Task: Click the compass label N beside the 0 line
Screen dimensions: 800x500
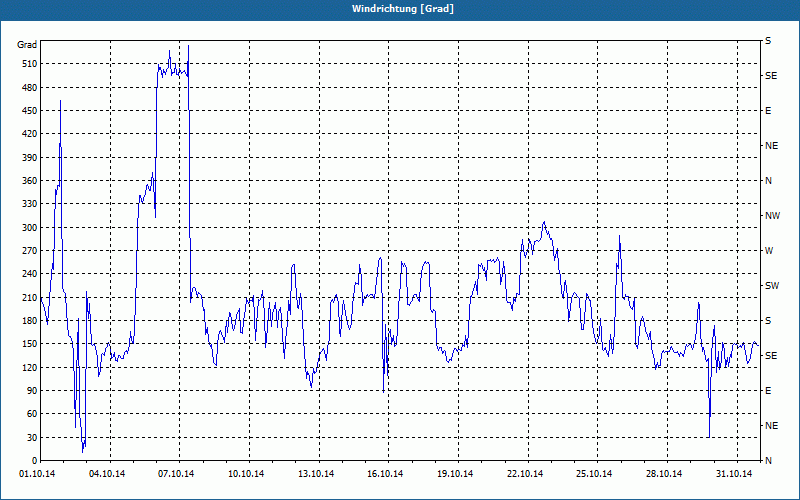Action: (x=768, y=461)
